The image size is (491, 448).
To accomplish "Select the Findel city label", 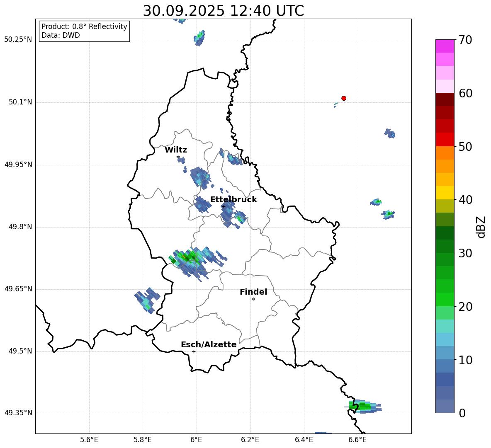I will [253, 292].
